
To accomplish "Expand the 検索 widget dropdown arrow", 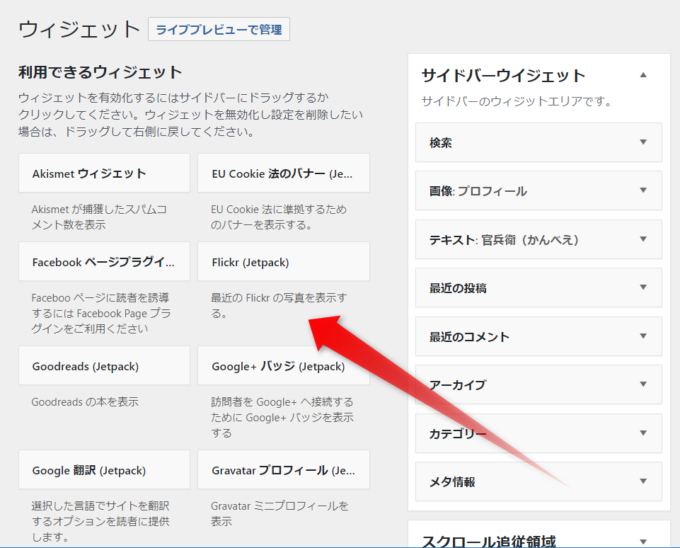I will click(643, 142).
